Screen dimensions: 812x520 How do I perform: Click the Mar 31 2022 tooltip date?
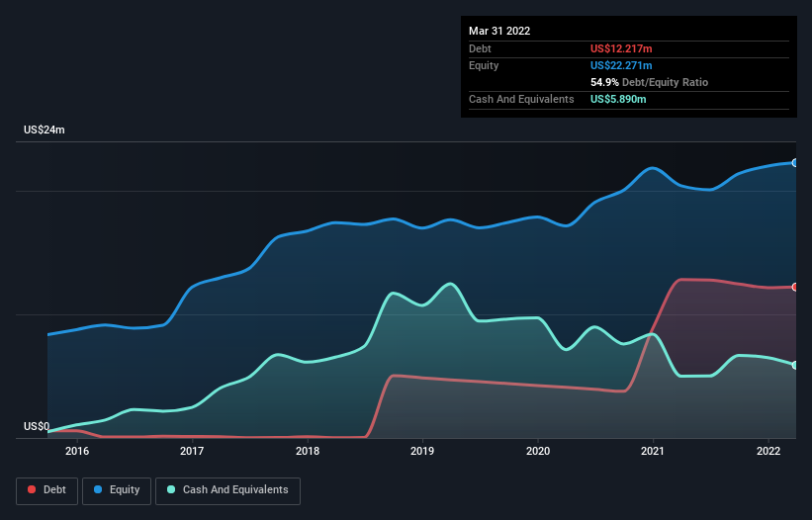[x=499, y=31]
